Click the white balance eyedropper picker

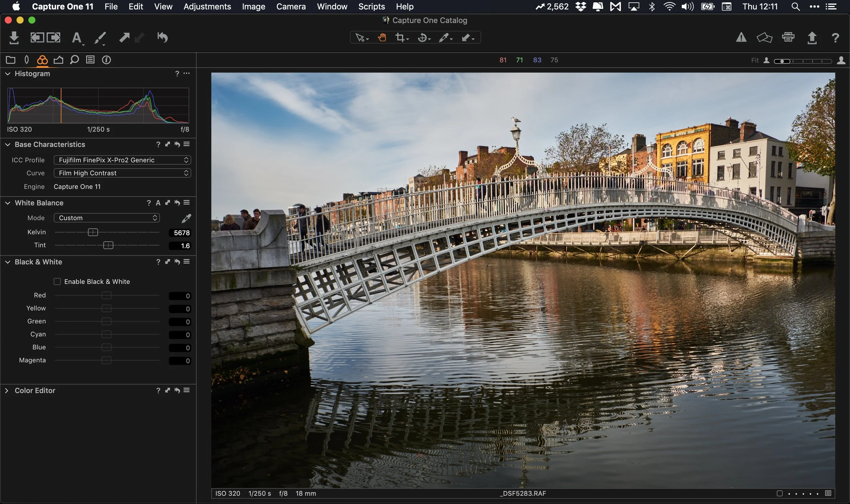pos(186,218)
